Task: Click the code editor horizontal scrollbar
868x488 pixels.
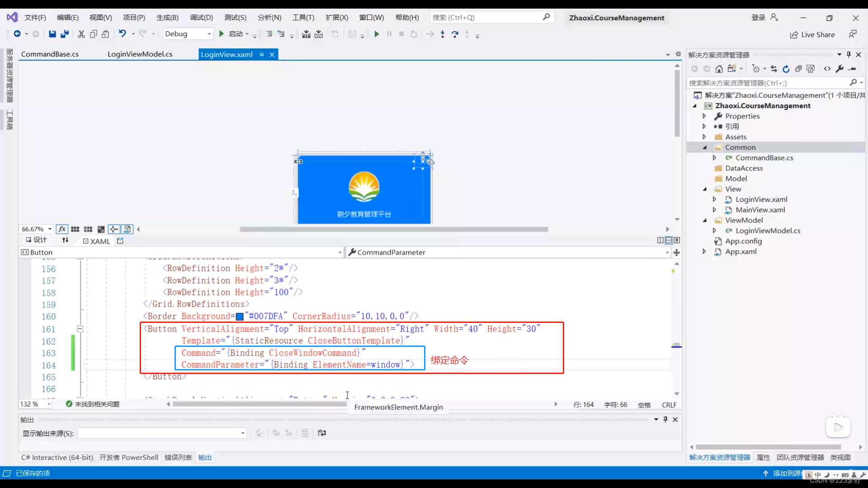Action: pyautogui.click(x=260, y=404)
